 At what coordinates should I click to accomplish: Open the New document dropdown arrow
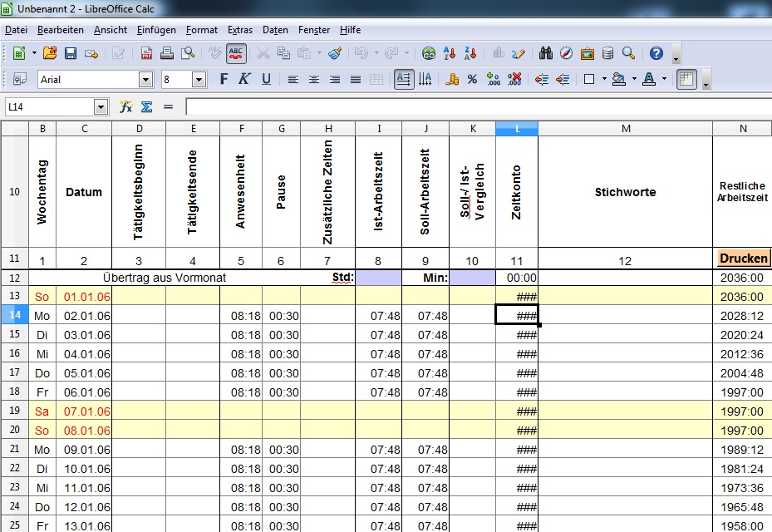click(34, 53)
